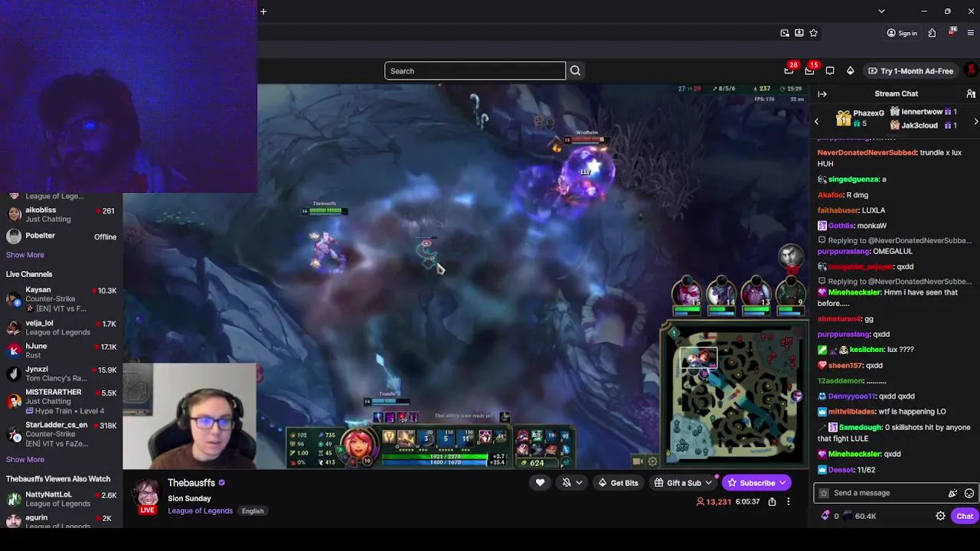Open StarLadder_cs_en channel in sidebar
This screenshot has height=551, width=980.
pos(61,434)
